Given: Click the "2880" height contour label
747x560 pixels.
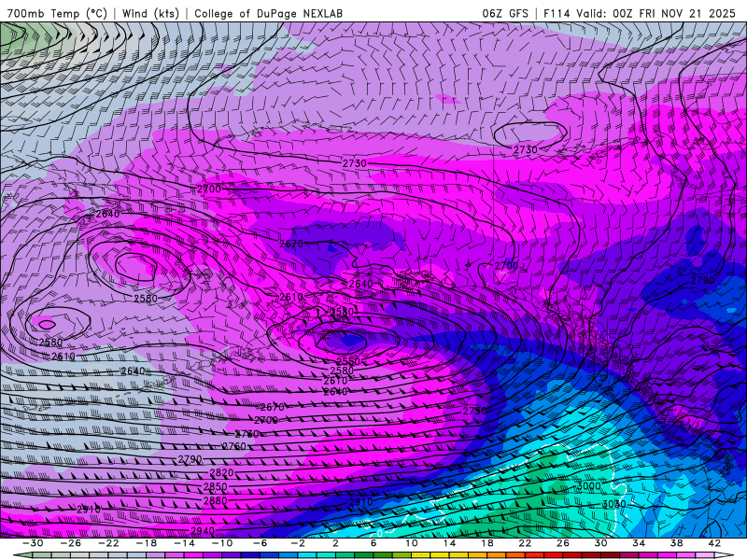Looking at the screenshot, I should point(216,500).
